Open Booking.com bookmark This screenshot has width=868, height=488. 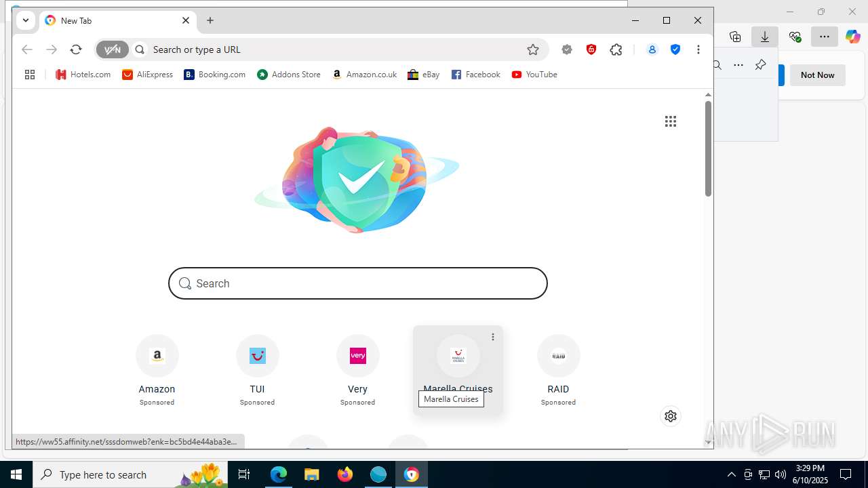(x=215, y=75)
